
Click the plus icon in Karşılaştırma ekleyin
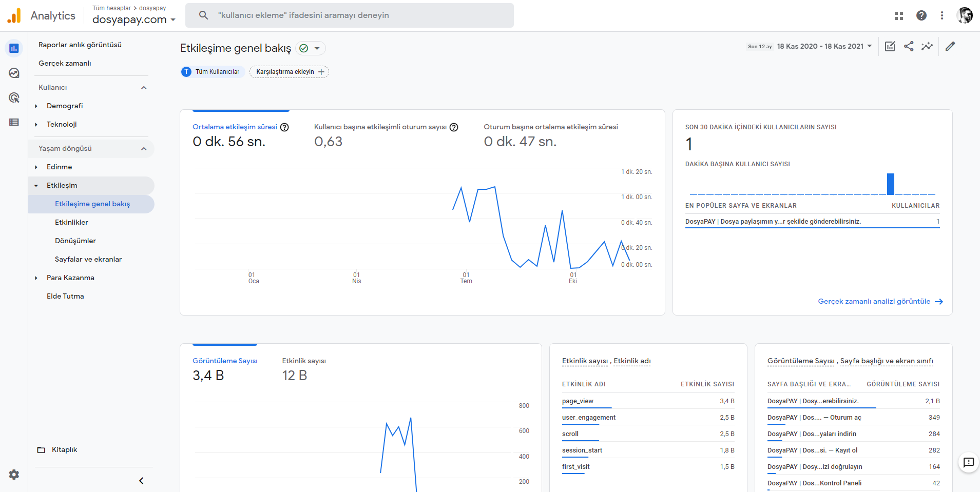[x=321, y=72]
